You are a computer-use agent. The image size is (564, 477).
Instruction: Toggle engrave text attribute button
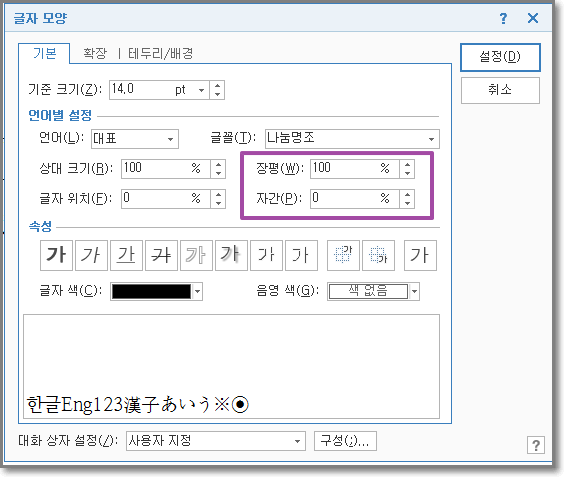[301, 255]
